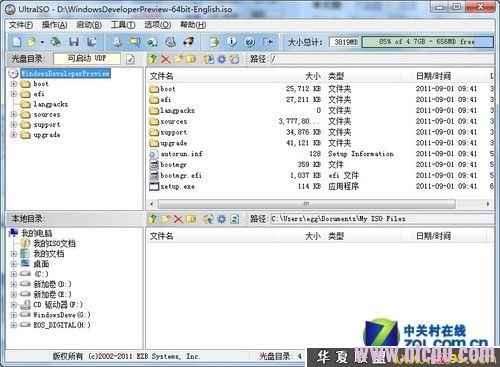Expand the sources folder tree node
Viewport: 500px width, 367px height.
pos(14,115)
